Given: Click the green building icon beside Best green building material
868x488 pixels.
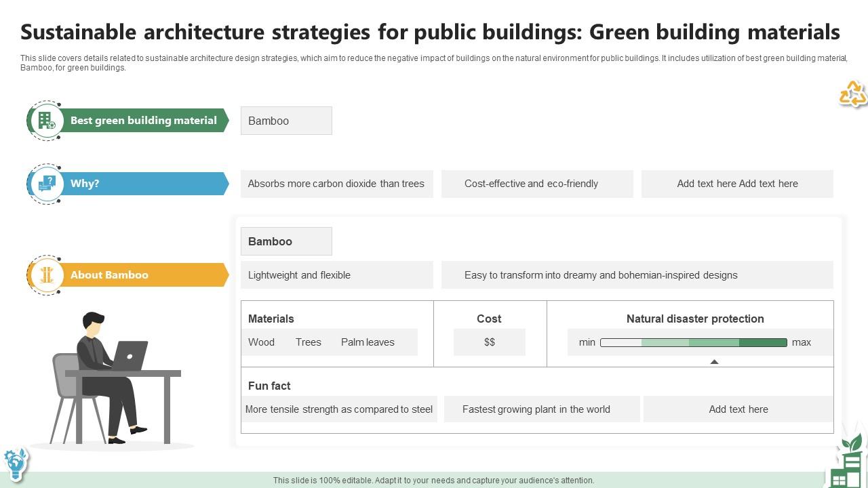Looking at the screenshot, I should pos(46,121).
